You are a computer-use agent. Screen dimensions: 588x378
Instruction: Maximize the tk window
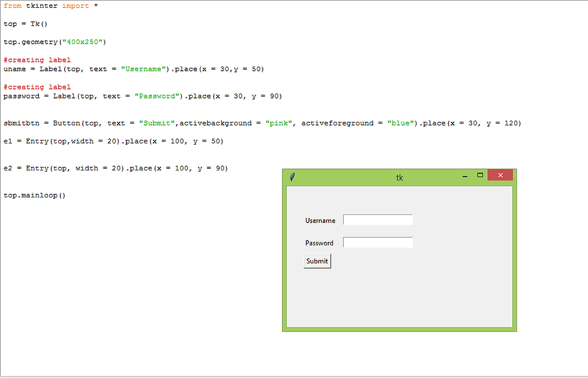tap(480, 175)
